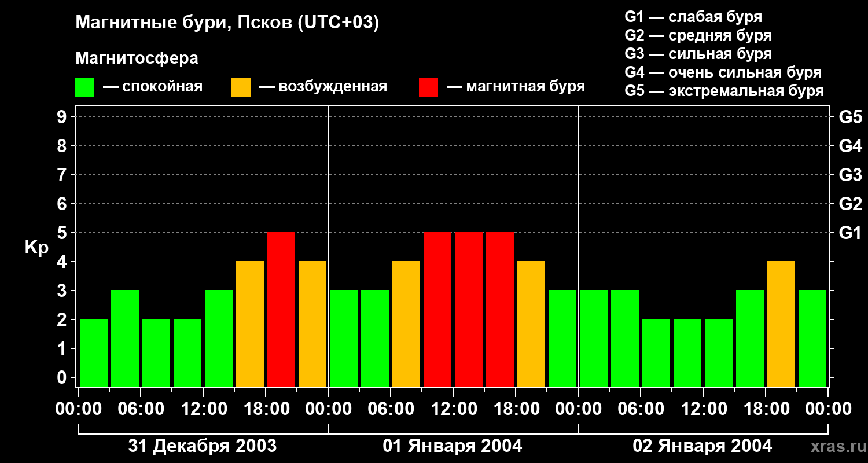The image size is (868, 463).
Task: Open the xras.ru watermark link
Action: tap(836, 446)
